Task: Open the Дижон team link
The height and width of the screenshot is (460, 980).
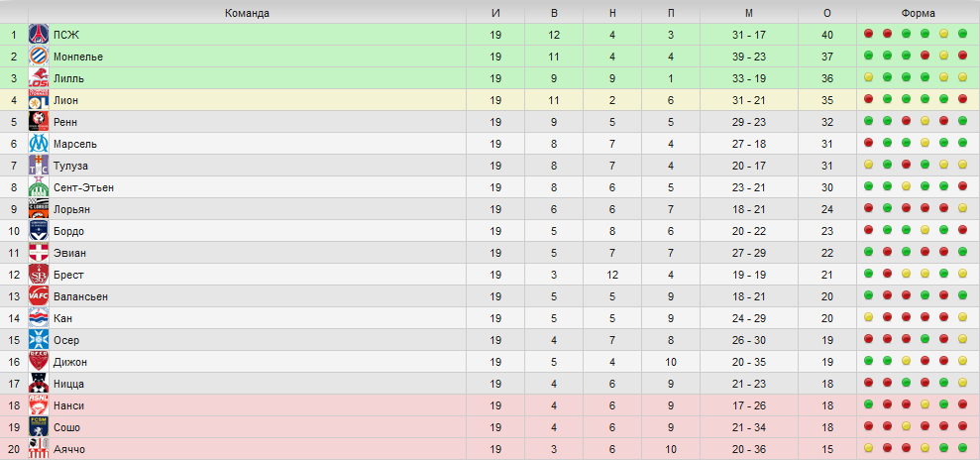Action: 70,362
